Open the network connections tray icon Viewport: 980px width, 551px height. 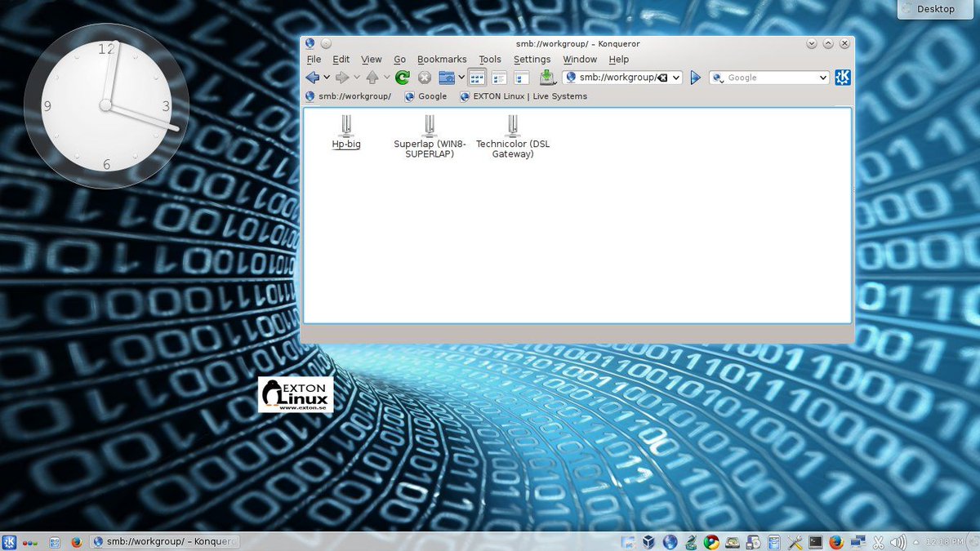(x=858, y=541)
